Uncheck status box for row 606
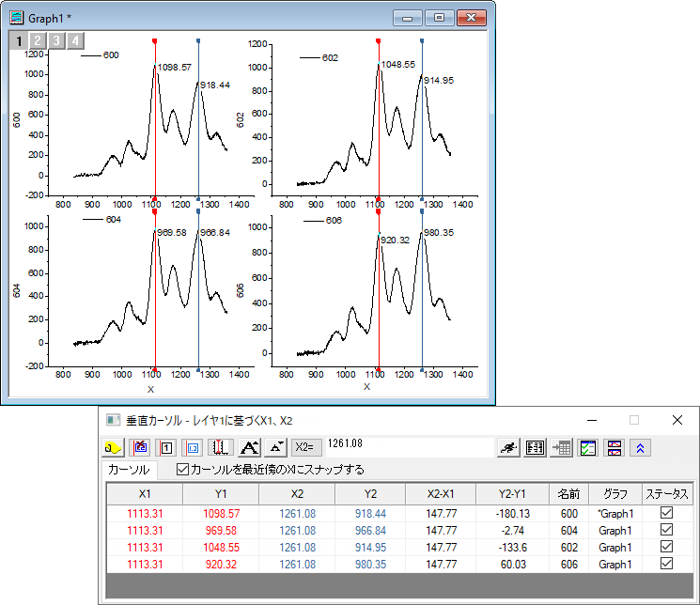 (x=666, y=564)
